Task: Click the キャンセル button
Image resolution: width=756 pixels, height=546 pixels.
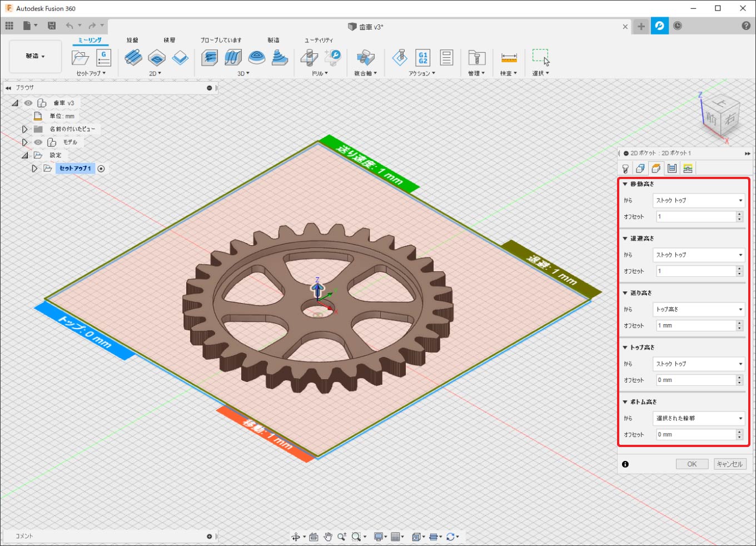Action: [x=729, y=464]
